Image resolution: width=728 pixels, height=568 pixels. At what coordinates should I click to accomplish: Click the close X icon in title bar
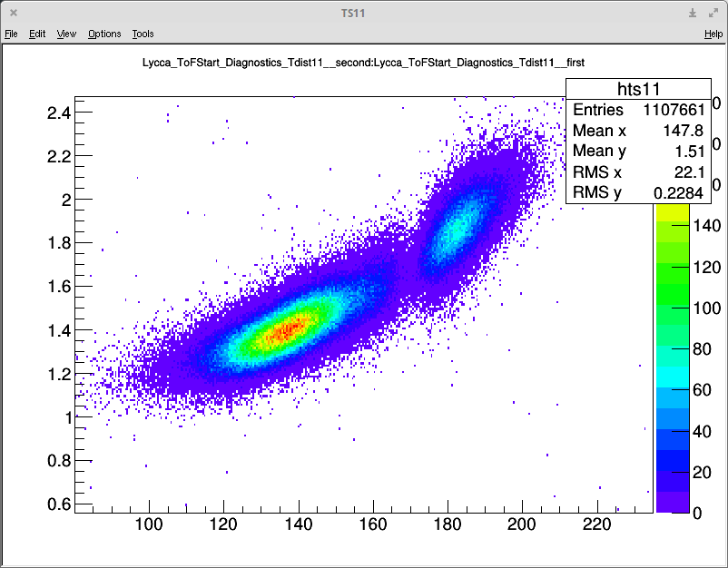point(13,13)
